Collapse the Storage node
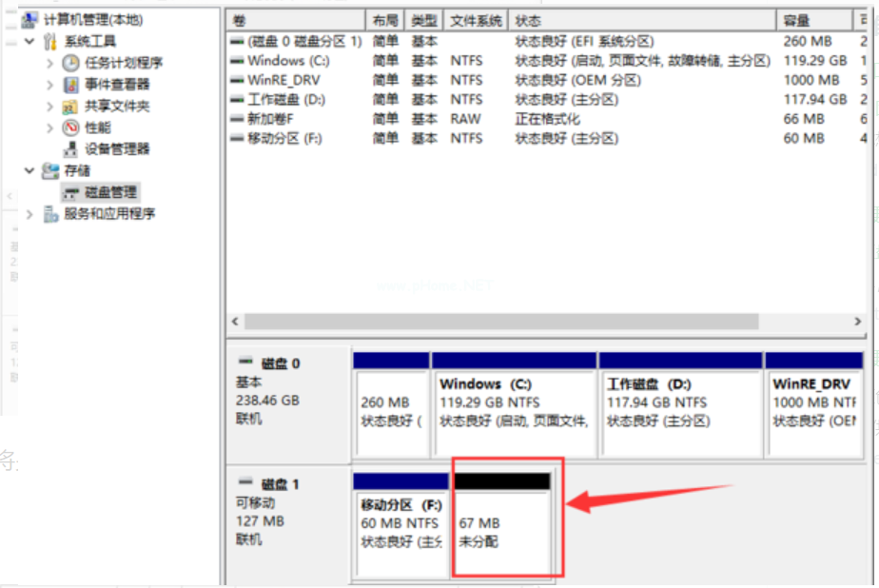 29,170
